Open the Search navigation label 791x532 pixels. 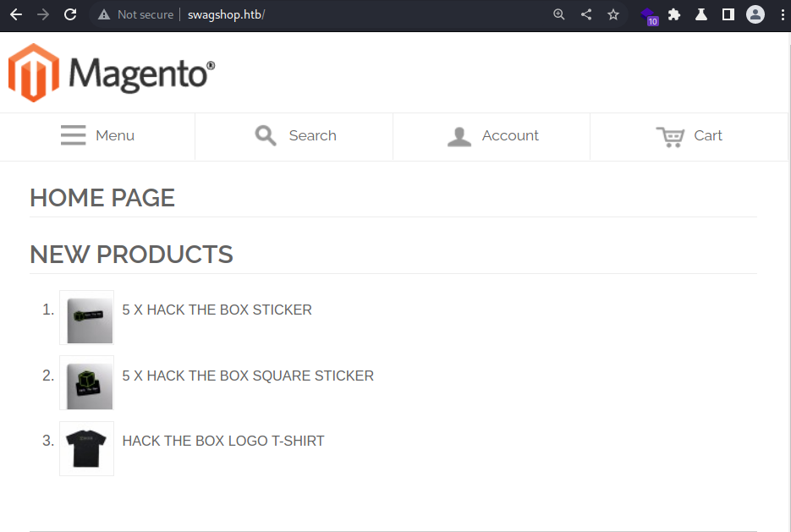[312, 135]
